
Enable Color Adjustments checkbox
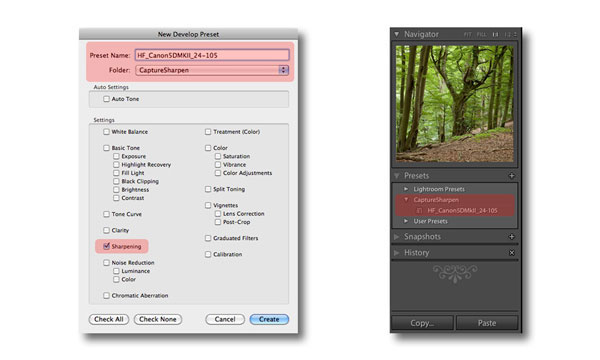(x=218, y=173)
